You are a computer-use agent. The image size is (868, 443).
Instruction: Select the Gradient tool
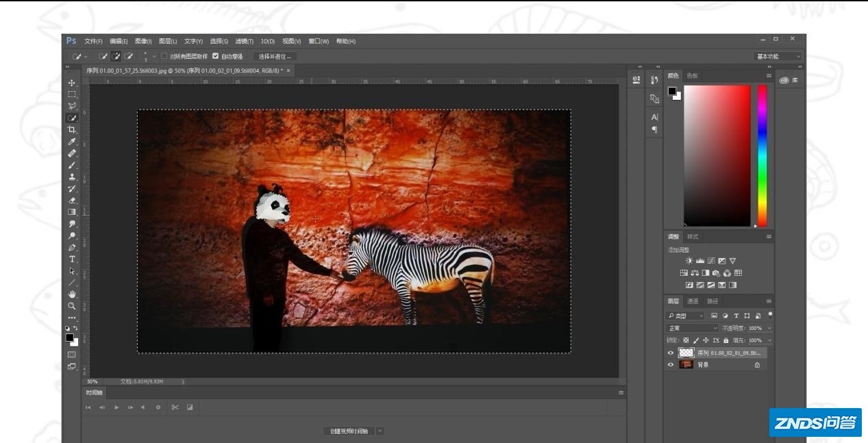click(x=72, y=212)
